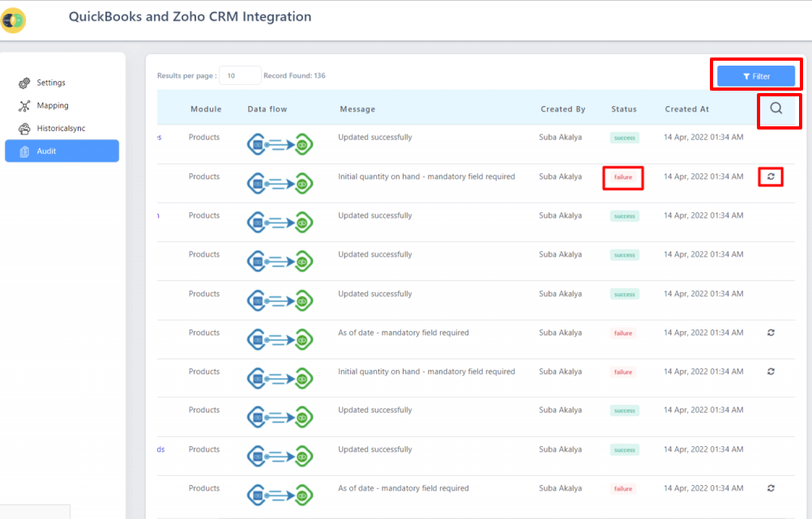Viewport: 812px width, 519px height.
Task: Open the Settings gear icon in sidebar
Action: [24, 83]
